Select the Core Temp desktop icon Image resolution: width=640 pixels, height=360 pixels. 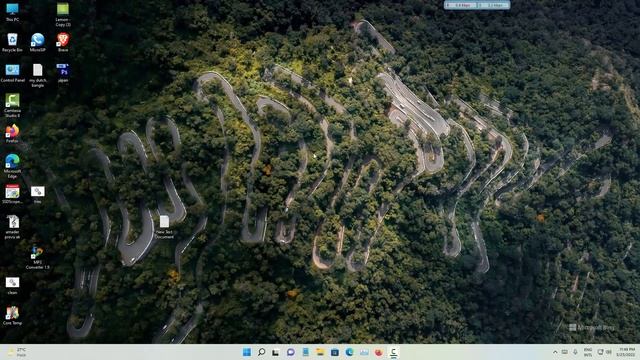[x=12, y=316]
